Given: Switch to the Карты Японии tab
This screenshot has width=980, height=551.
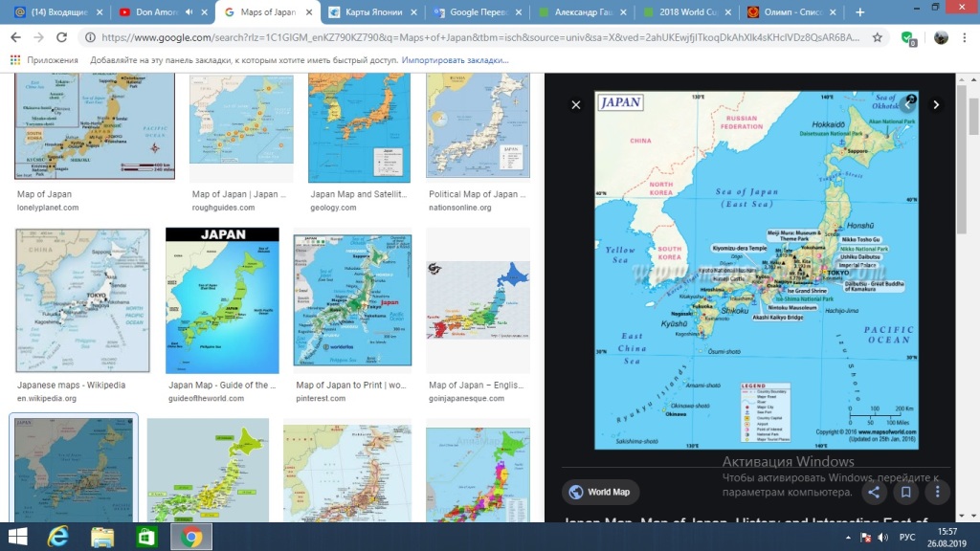Looking at the screenshot, I should click(374, 11).
